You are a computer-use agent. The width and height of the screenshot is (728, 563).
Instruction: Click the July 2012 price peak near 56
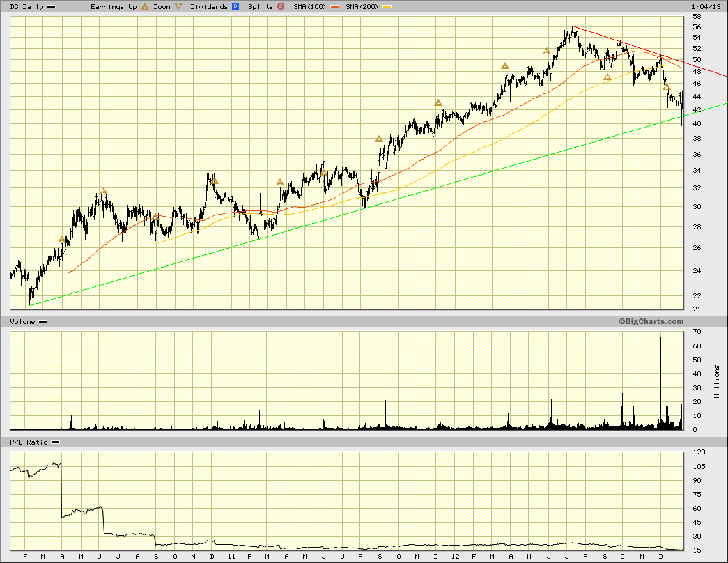(573, 28)
